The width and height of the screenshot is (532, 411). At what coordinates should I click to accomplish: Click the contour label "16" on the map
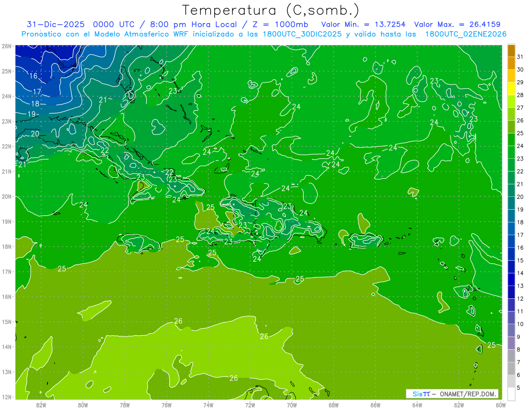coord(34,76)
